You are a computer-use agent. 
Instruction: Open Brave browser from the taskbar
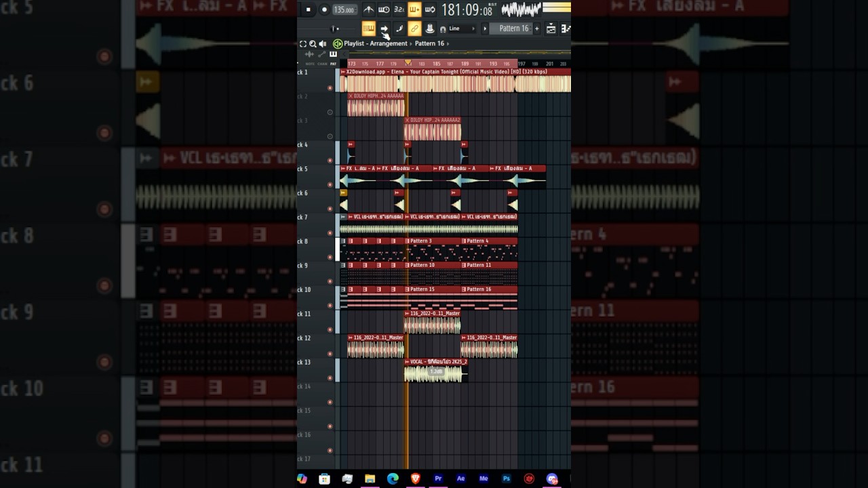tap(416, 479)
